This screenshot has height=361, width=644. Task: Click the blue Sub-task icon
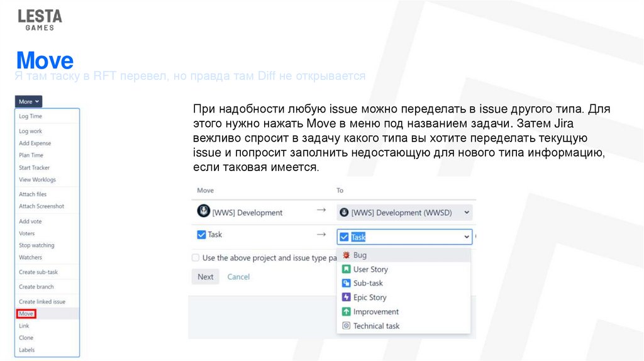click(347, 284)
